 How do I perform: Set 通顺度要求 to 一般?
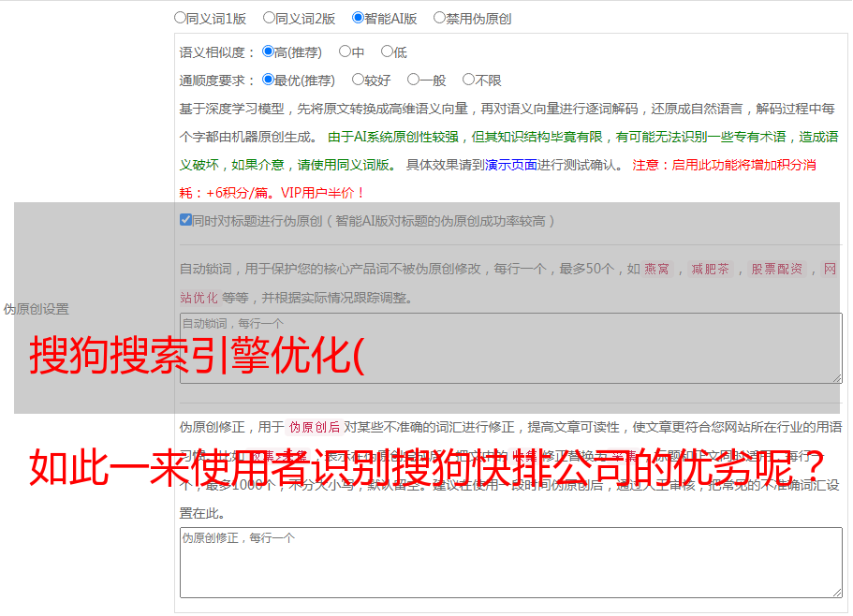414,80
